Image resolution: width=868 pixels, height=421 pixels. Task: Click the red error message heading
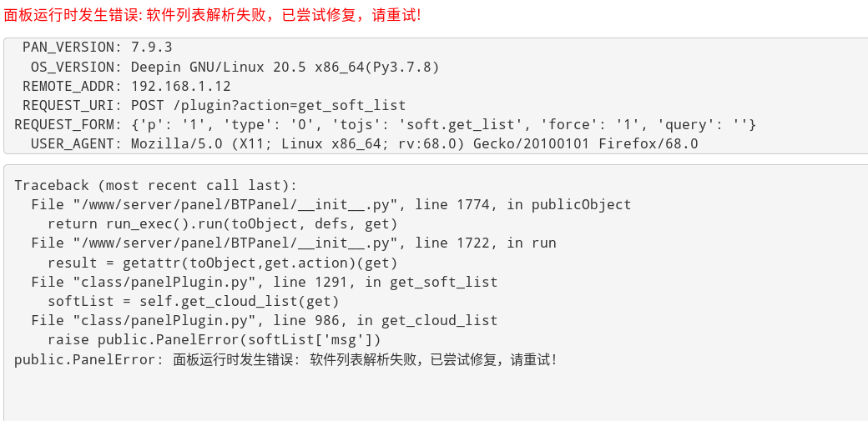(212, 15)
